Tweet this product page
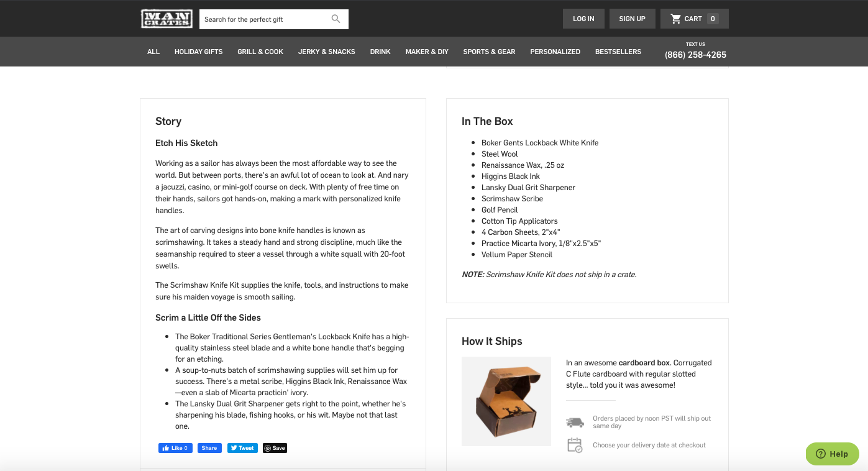Viewport: 868px width, 471px height. coord(242,448)
